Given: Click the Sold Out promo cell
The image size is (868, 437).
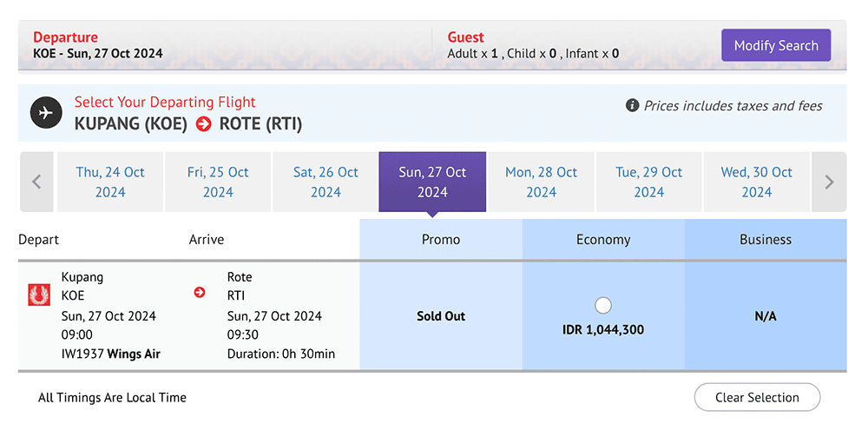Looking at the screenshot, I should pyautogui.click(x=441, y=316).
